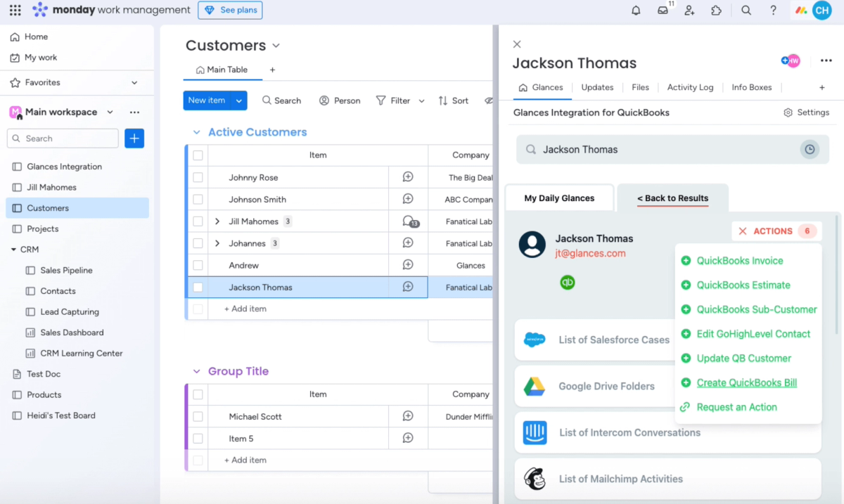Check the Michael Scott row checkbox
This screenshot has height=504, width=844.
coord(198,417)
